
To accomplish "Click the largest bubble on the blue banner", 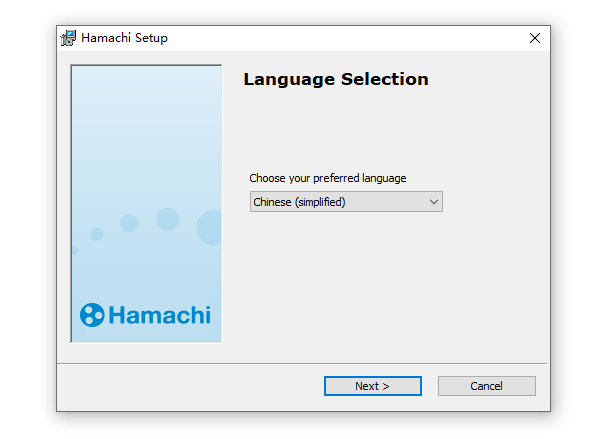I will [210, 228].
